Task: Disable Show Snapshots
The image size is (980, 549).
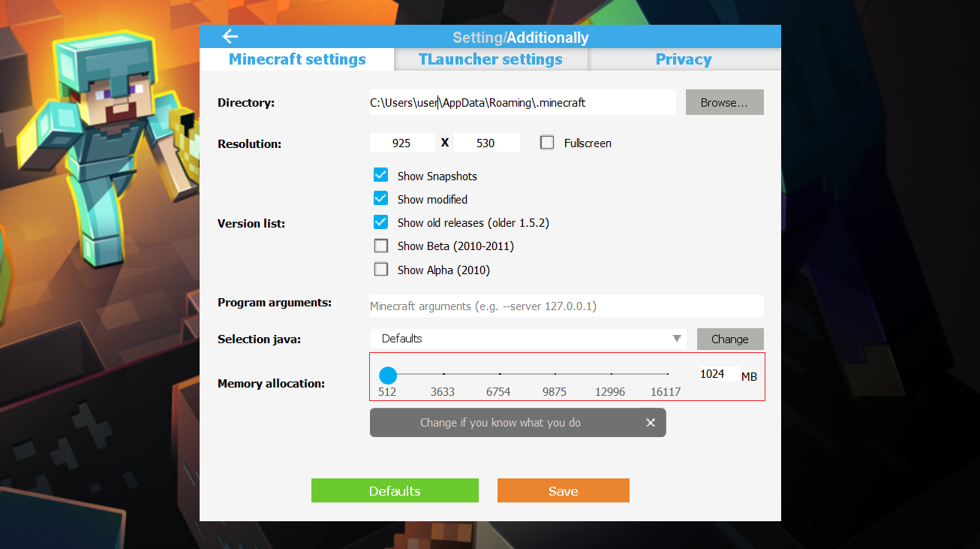Action: point(380,174)
